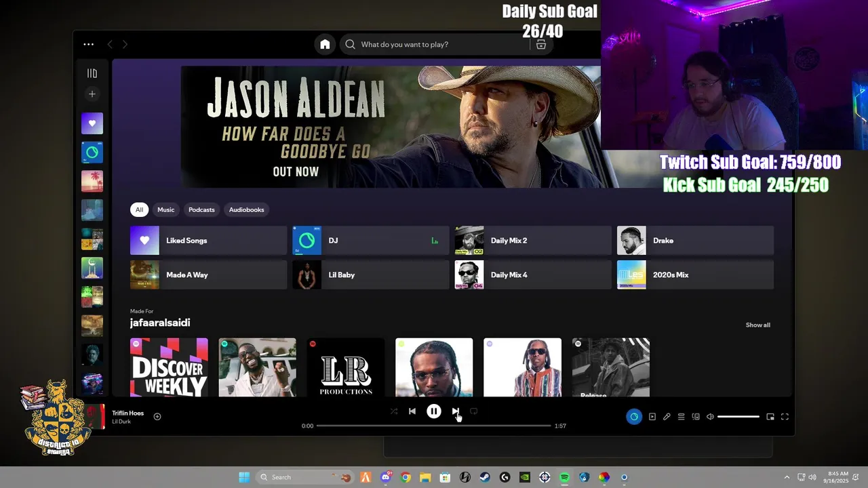Open Triflin Hoes song title link
Viewport: 868px width, 488px height.
pyautogui.click(x=127, y=413)
